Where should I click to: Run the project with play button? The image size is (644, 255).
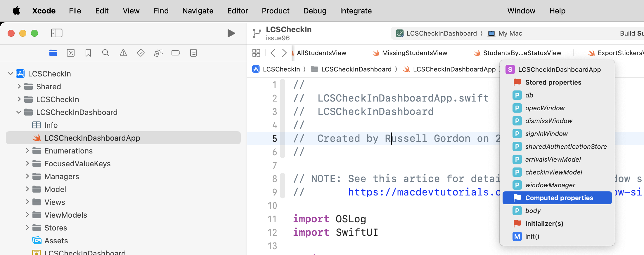231,33
